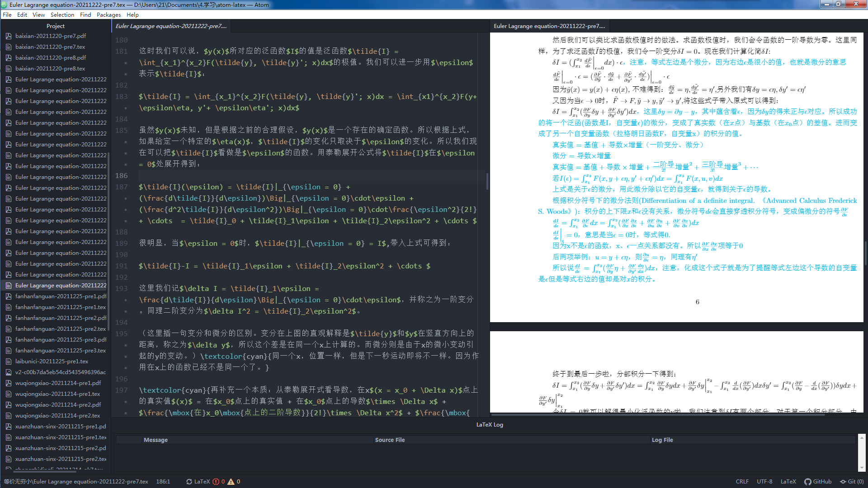This screenshot has height=488, width=868.
Task: Click the Git (0) label
Action: point(855,482)
